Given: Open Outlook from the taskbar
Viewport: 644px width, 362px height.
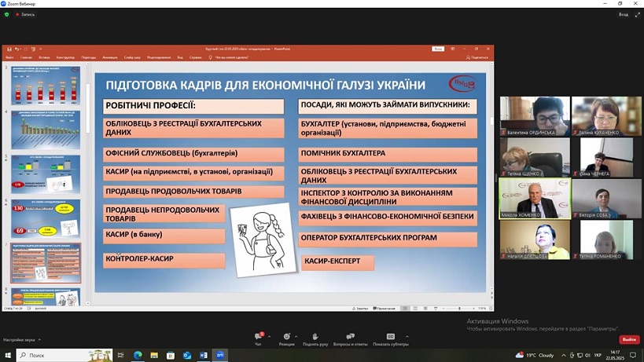Looking at the screenshot, I should 187,355.
